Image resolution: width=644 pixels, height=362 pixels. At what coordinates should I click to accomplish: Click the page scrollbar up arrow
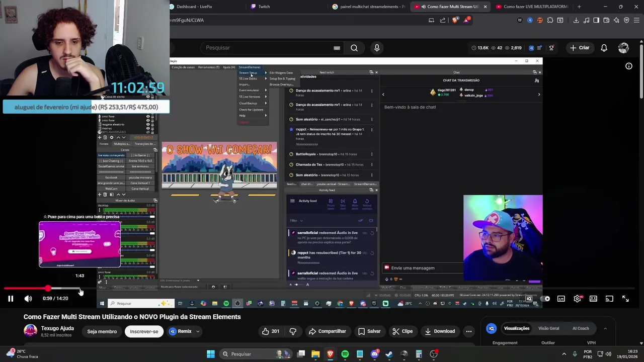point(641,41)
